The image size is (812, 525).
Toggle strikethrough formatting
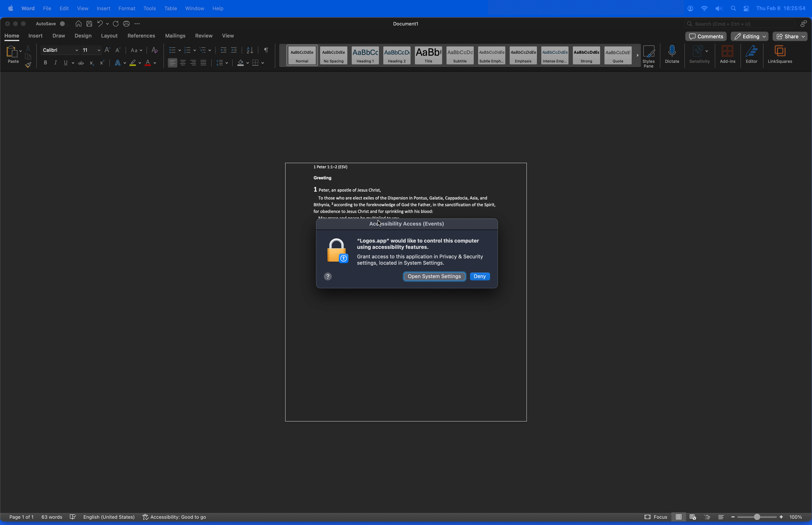(81, 63)
